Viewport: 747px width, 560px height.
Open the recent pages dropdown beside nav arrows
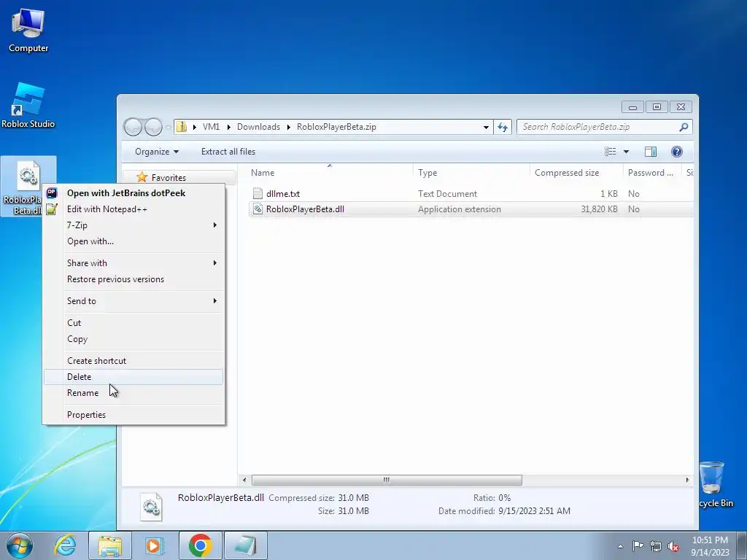pyautogui.click(x=168, y=127)
